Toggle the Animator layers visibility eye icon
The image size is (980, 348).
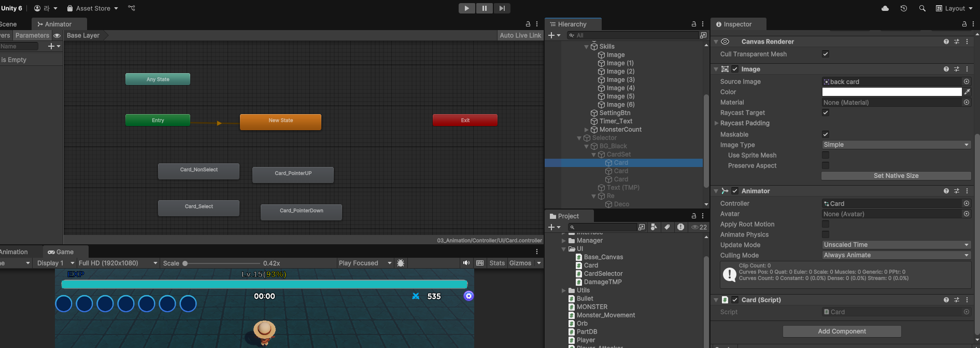tap(57, 35)
